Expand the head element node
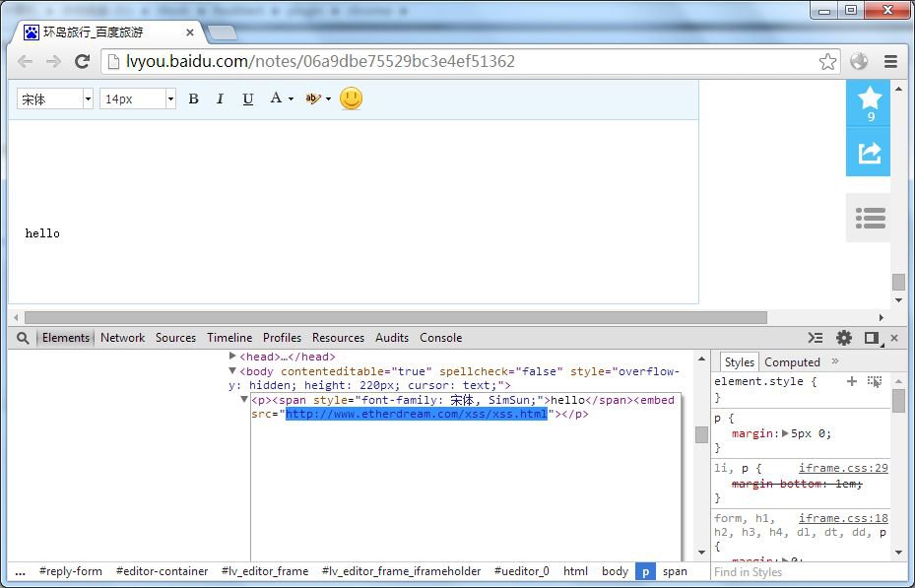 click(x=232, y=357)
